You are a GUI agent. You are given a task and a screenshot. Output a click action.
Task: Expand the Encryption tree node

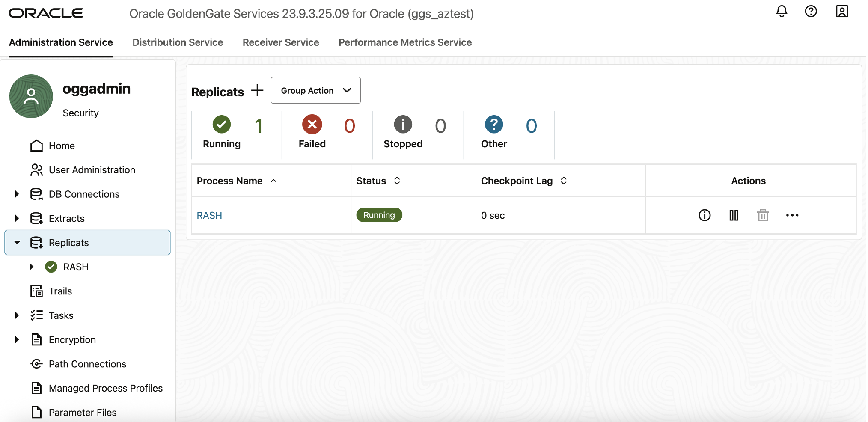point(17,340)
